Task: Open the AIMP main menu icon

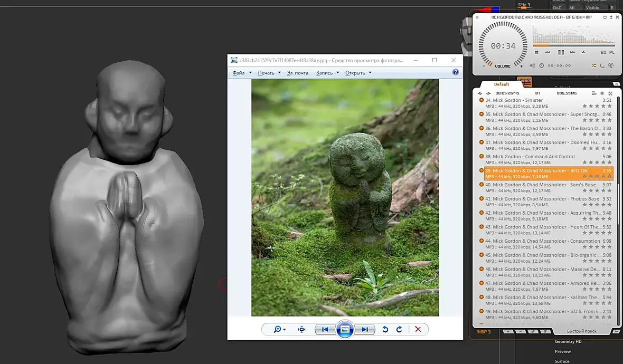Action: point(477,17)
